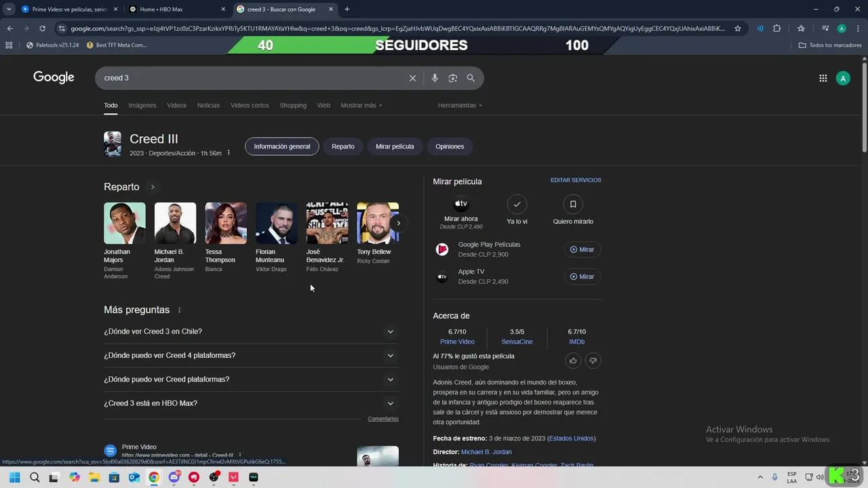
Task: Click the thumbs up like icon
Action: [x=573, y=361]
